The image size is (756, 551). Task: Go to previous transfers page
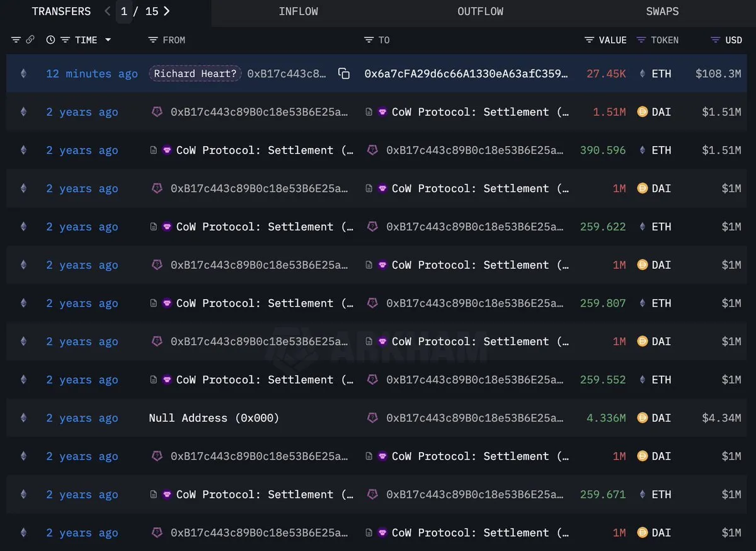pyautogui.click(x=107, y=11)
